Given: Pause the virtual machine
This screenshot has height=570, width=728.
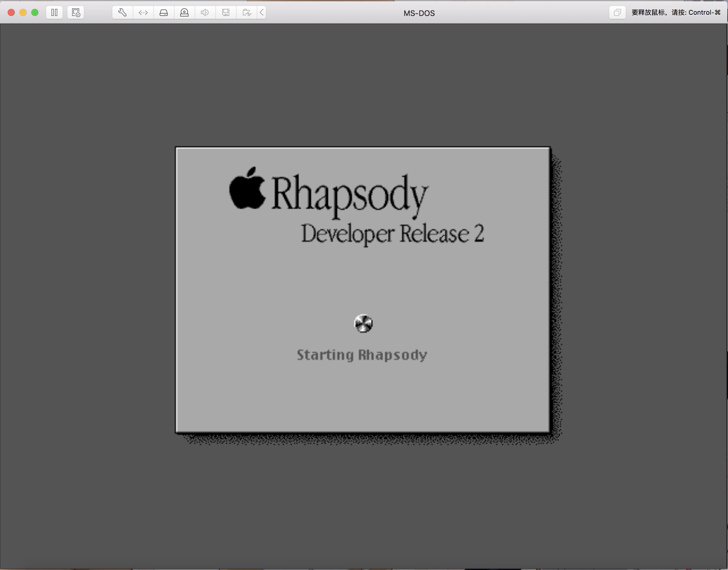Looking at the screenshot, I should click(54, 13).
